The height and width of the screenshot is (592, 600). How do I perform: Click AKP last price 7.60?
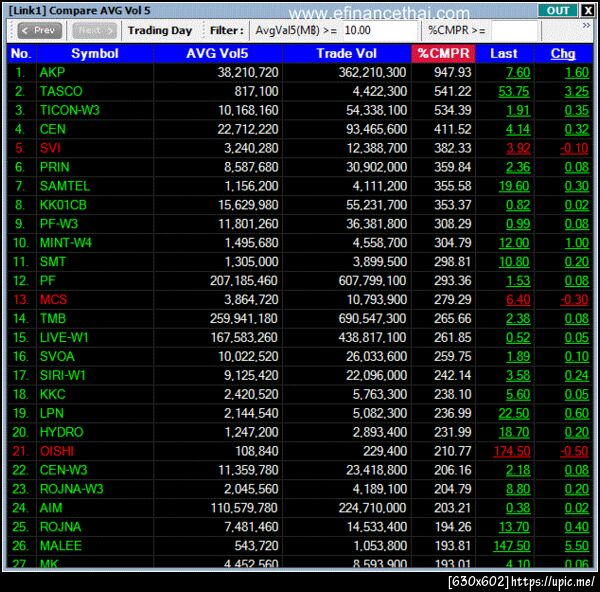pos(518,72)
